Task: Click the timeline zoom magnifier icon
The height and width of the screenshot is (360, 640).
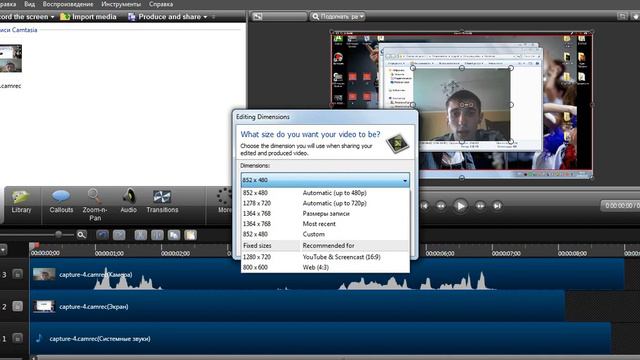Action: [82, 235]
